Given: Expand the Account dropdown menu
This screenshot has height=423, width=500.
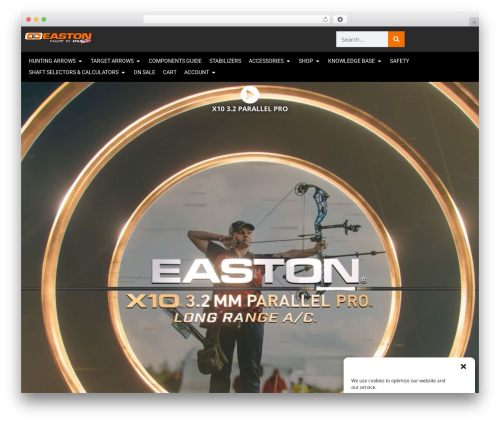Looking at the screenshot, I should pos(199,72).
